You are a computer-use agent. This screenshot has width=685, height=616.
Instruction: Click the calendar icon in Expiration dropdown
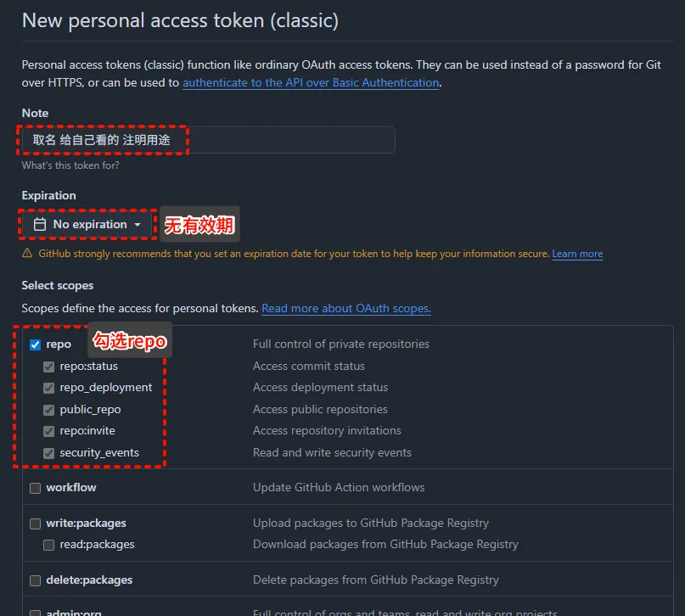39,225
